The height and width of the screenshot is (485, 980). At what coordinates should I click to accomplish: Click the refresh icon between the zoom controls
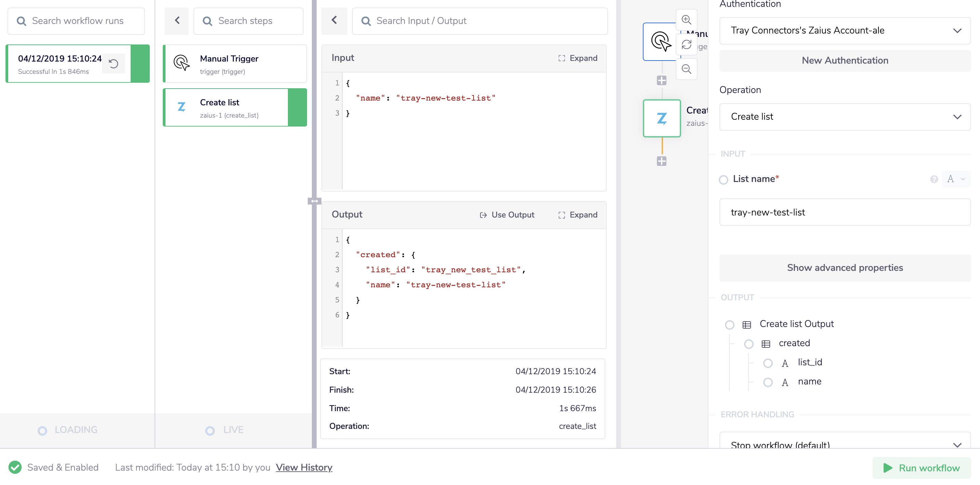pyautogui.click(x=686, y=44)
